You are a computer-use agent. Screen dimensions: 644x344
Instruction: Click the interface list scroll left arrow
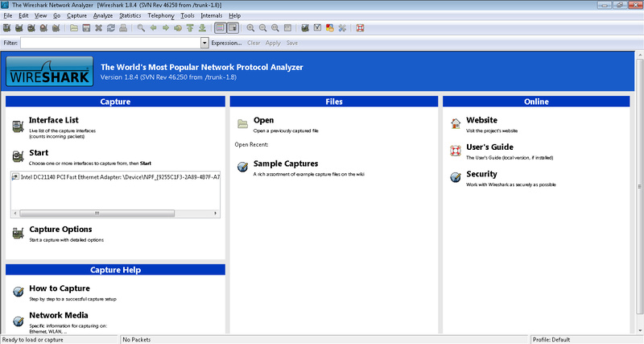tap(15, 213)
